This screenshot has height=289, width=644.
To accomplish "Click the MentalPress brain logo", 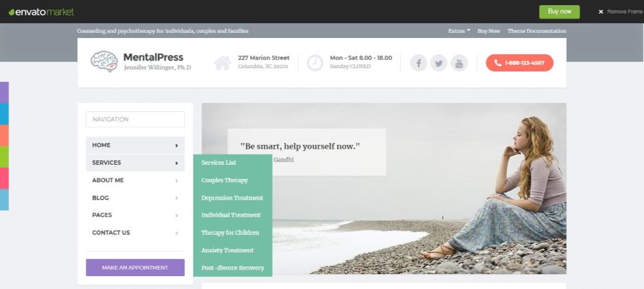I will 104,62.
